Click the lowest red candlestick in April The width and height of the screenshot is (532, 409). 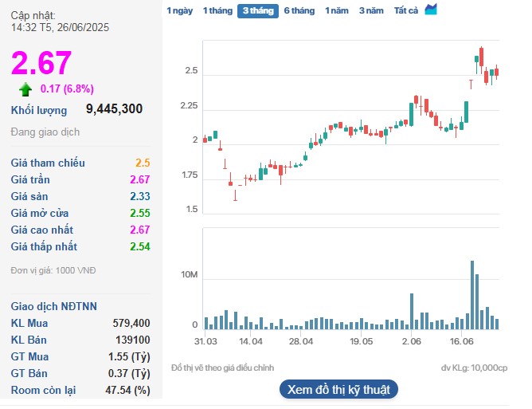point(236,194)
